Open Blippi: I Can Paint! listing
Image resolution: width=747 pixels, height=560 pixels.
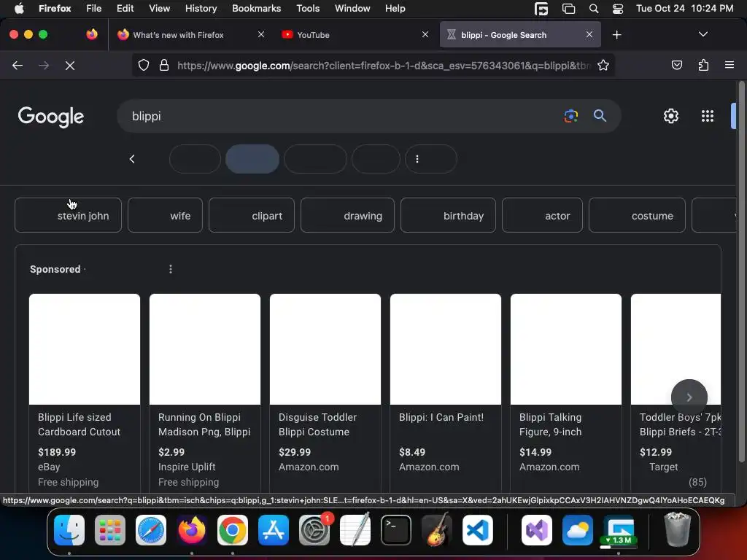coord(441,417)
